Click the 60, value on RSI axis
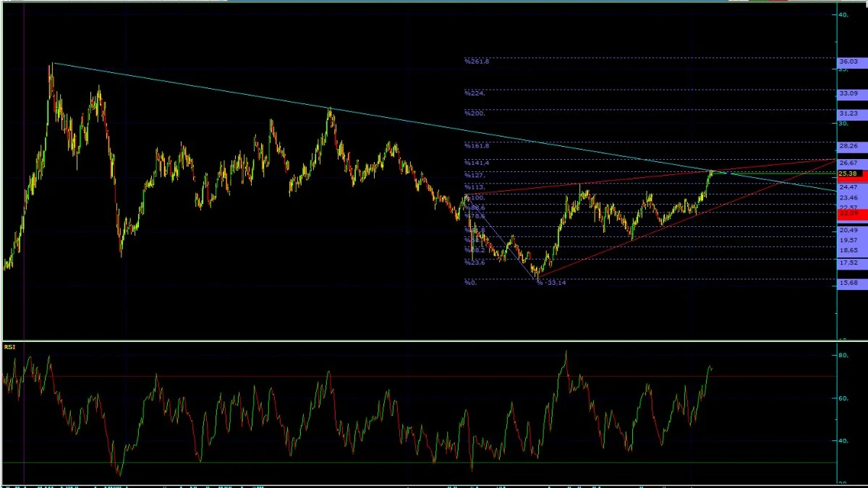Screen dimensions: 868x488 (843, 398)
